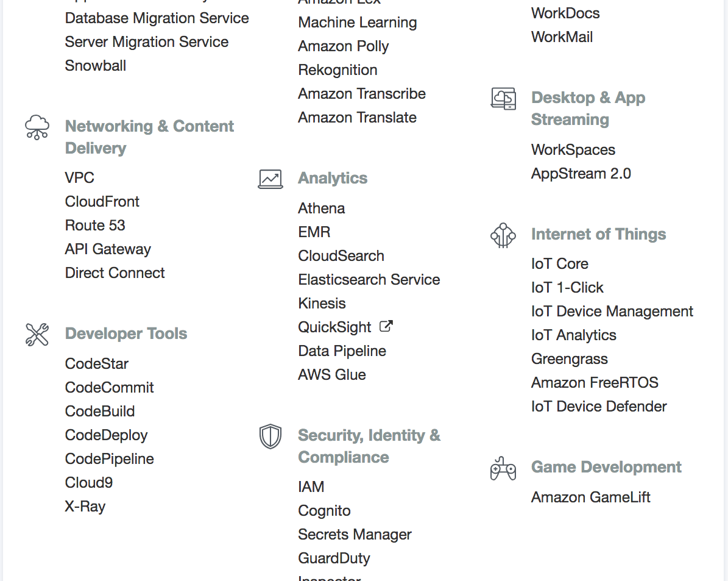Click the Game Development controller icon
728x581 pixels.
point(503,468)
